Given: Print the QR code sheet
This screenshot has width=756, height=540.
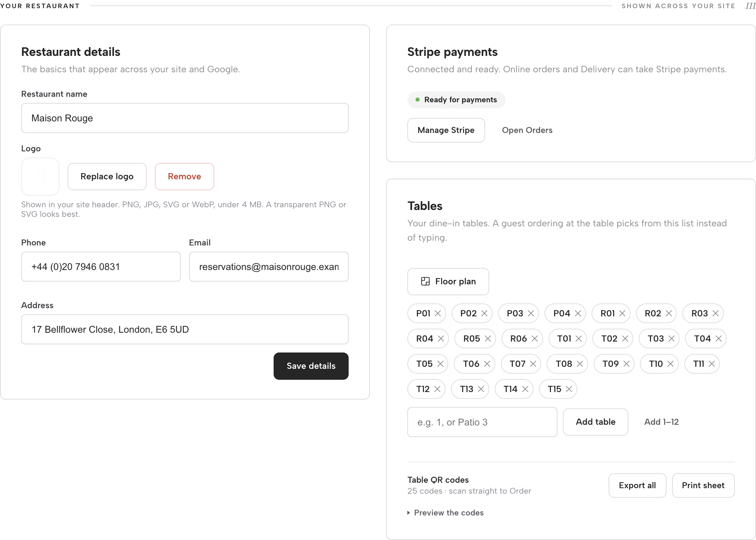Looking at the screenshot, I should coord(703,485).
